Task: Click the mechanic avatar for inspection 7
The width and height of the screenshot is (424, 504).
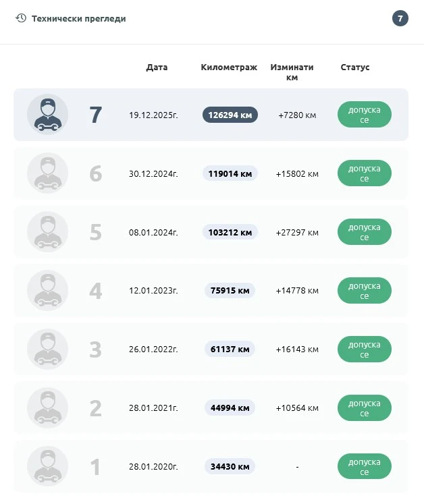Action: click(x=47, y=115)
